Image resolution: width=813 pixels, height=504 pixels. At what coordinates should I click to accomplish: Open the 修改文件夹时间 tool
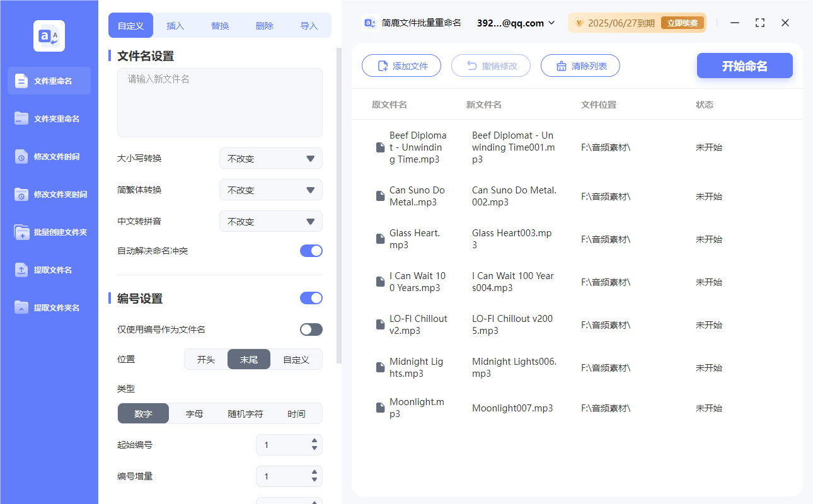(49, 194)
